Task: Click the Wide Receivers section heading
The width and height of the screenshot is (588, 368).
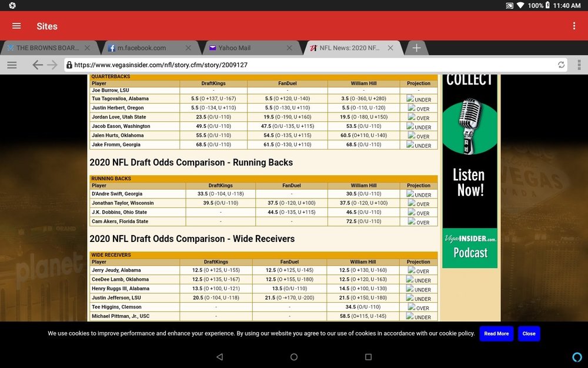Action: click(192, 239)
